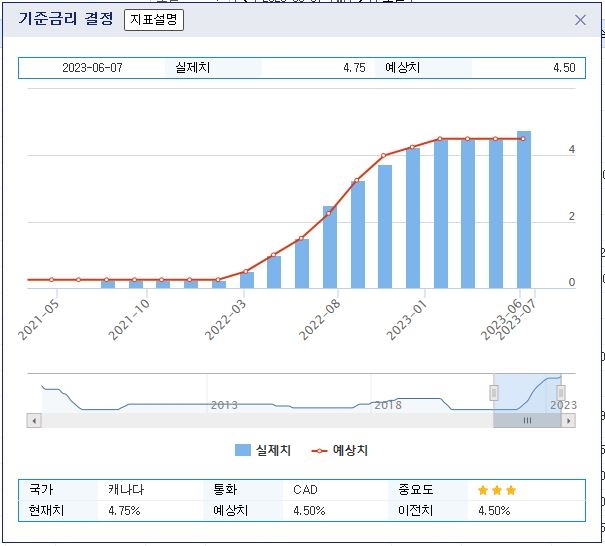Click the 4.75 actual value in header
The height and width of the screenshot is (546, 605).
click(x=354, y=68)
